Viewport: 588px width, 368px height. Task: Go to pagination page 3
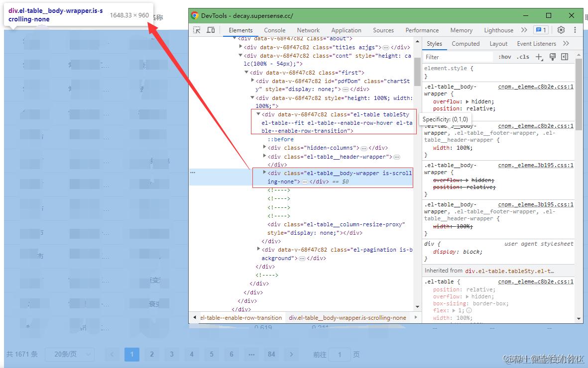[172, 354]
